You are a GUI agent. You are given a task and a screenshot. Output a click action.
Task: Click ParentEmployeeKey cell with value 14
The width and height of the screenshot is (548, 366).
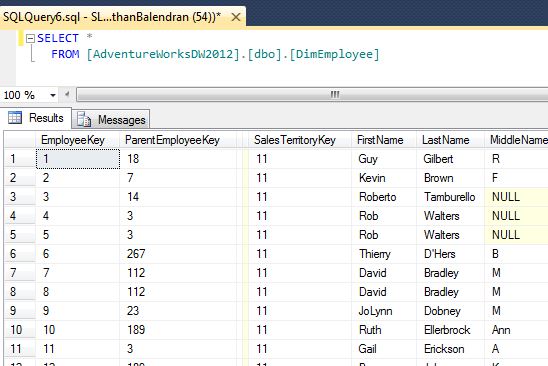pyautogui.click(x=178, y=197)
